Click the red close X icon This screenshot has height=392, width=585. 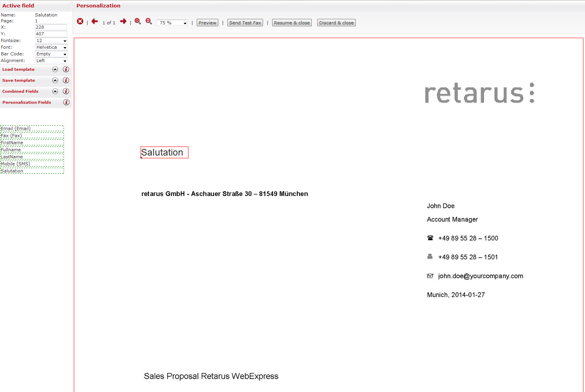pyautogui.click(x=80, y=22)
